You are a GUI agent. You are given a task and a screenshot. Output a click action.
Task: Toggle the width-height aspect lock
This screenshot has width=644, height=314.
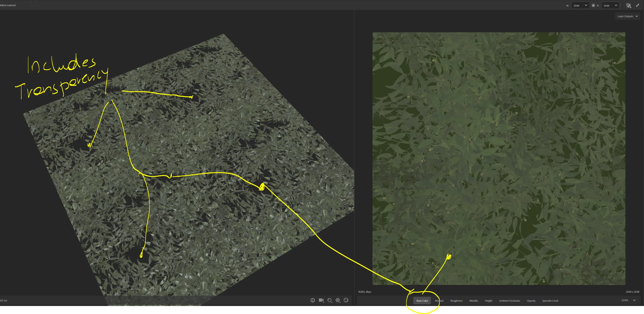tap(593, 5)
